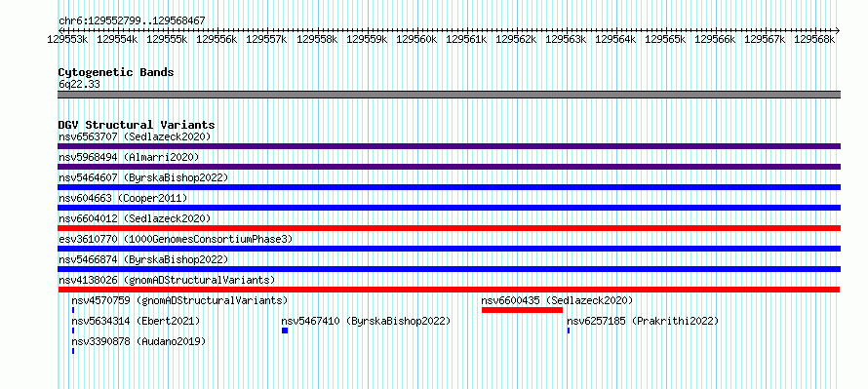Image resolution: width=868 pixels, height=389 pixels.
Task: Click the nsv604663 (Cooper2011) label
Action: [123, 198]
